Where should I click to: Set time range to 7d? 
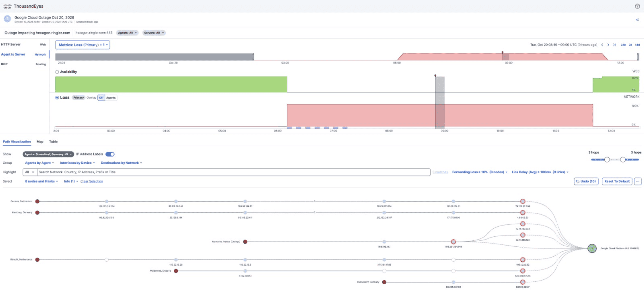(630, 45)
